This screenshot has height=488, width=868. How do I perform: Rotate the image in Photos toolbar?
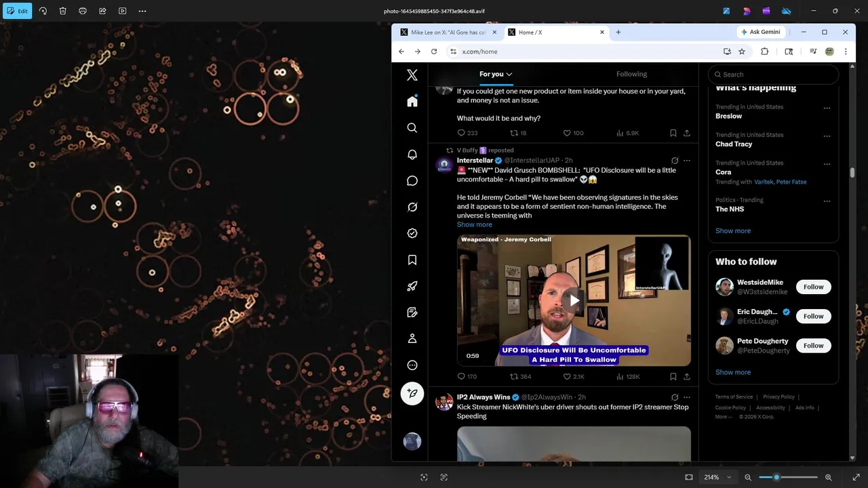tap(43, 11)
